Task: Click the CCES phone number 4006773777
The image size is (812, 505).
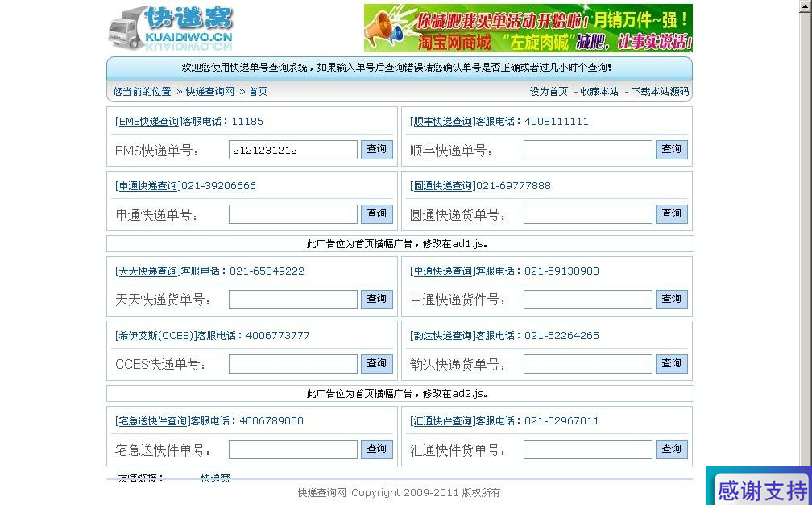Action: point(278,336)
